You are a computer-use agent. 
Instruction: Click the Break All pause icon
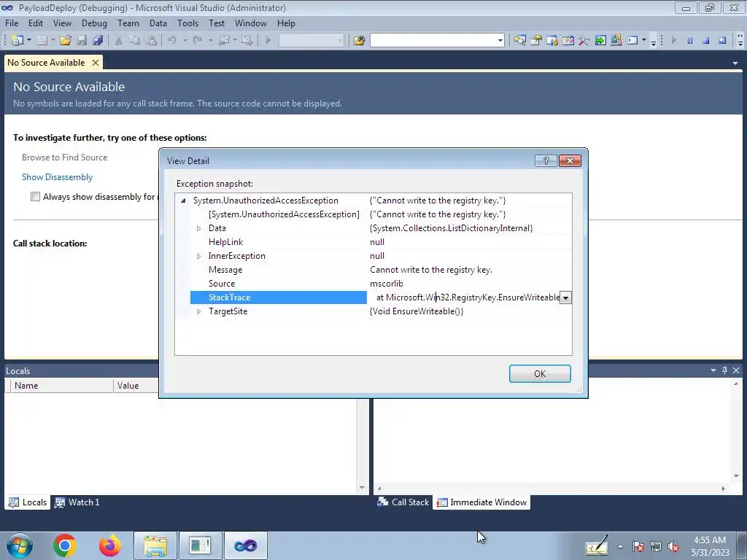[689, 41]
